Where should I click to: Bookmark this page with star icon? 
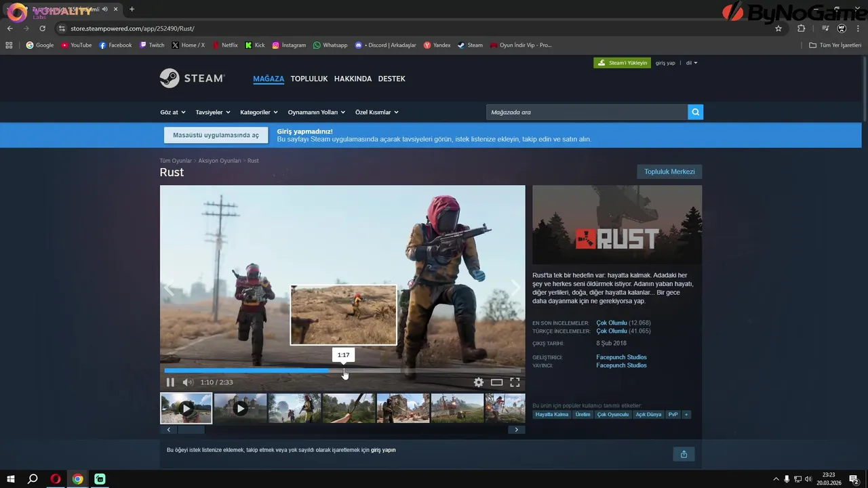778,28
